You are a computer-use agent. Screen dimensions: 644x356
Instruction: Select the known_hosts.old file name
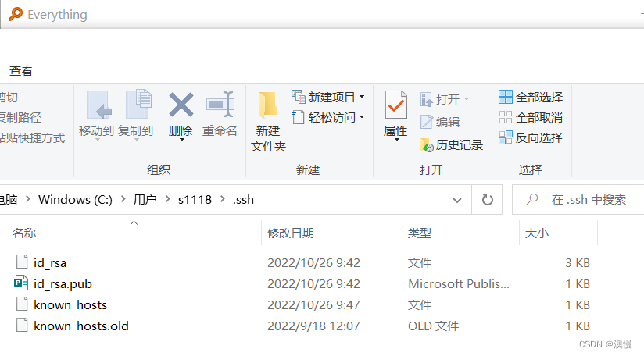[x=81, y=326]
